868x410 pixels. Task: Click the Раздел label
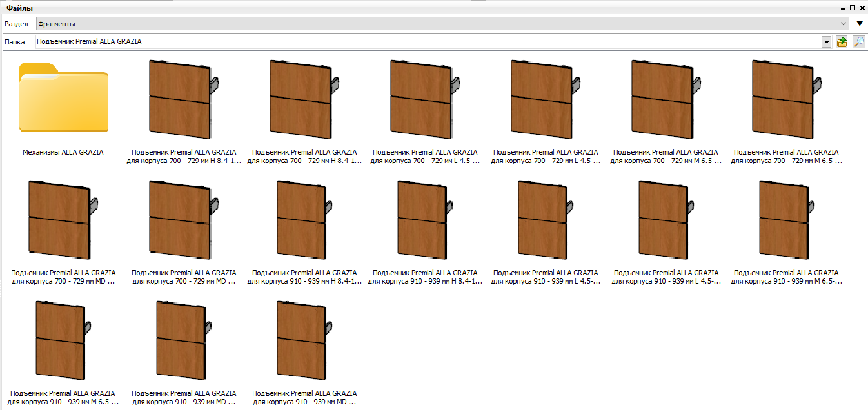pyautogui.click(x=16, y=24)
